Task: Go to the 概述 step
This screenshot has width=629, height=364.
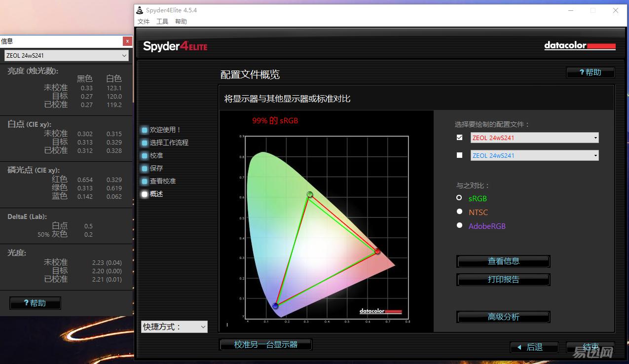Action: (x=156, y=194)
